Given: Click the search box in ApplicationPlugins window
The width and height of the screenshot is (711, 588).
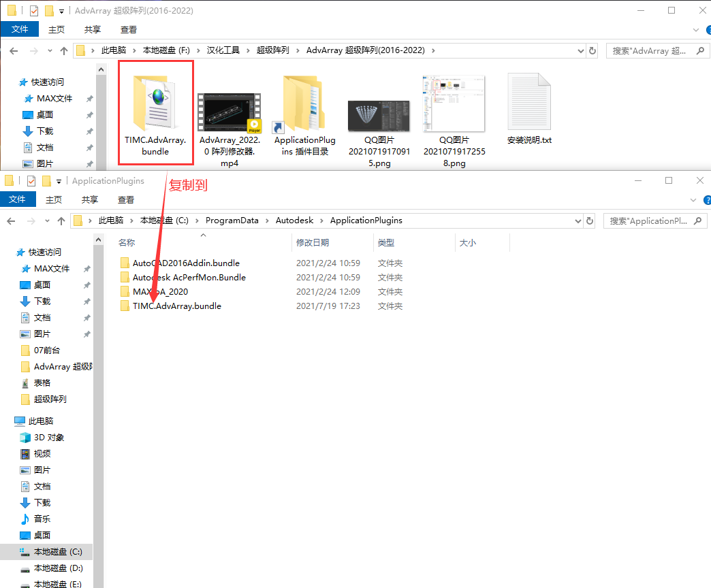Looking at the screenshot, I should pyautogui.click(x=655, y=220).
